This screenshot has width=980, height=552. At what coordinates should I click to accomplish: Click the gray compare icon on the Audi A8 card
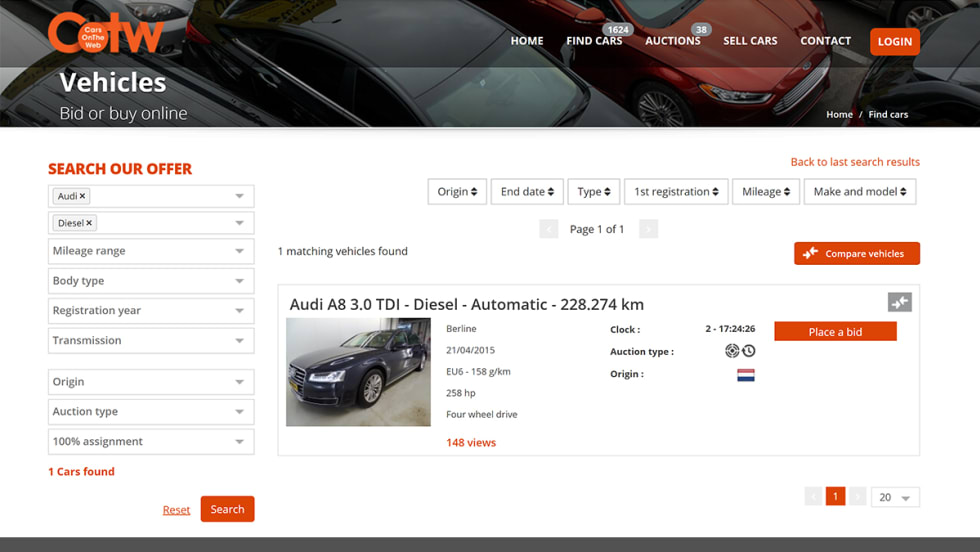[x=899, y=302]
